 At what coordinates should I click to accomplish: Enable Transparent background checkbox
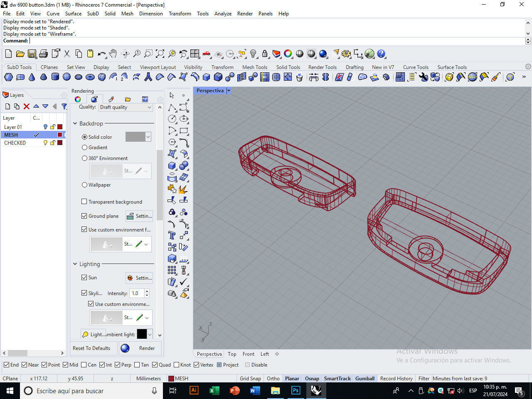pos(84,202)
